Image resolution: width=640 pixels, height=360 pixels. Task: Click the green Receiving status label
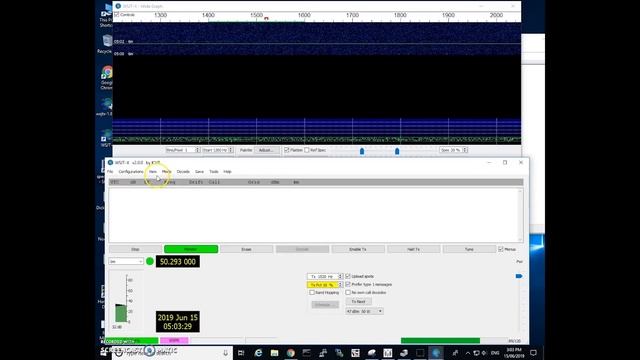coord(132,341)
